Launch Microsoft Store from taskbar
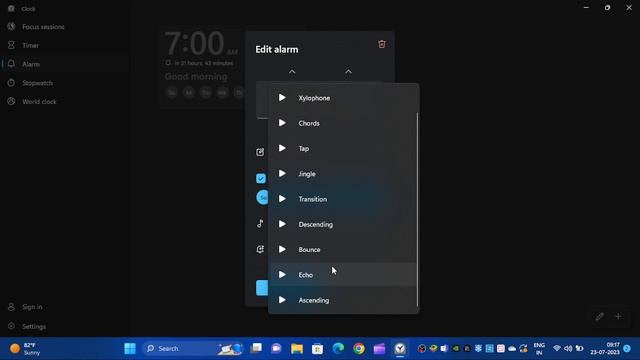The height and width of the screenshot is (360, 640). click(x=318, y=349)
